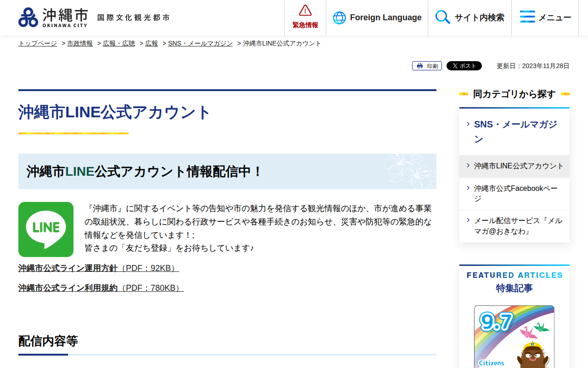Viewport: 588px width, 368px height.
Task: Click the 同カテゴリから探す sidebar heading
Action: (514, 94)
